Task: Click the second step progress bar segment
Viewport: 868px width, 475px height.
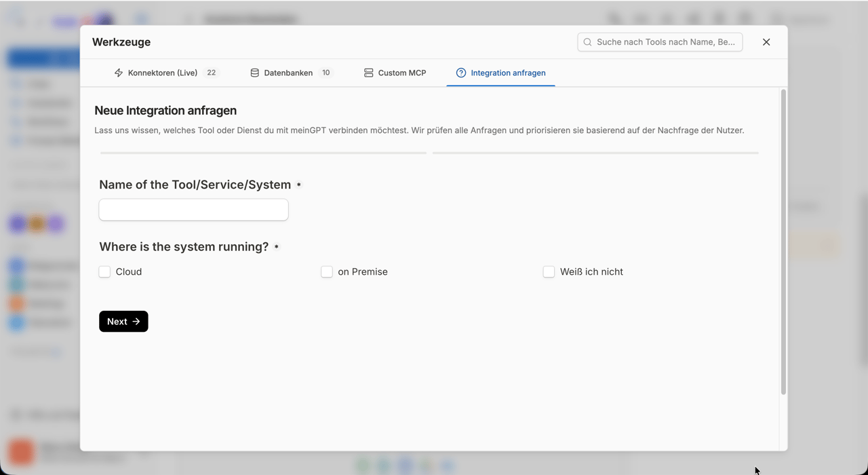Action: (595, 153)
